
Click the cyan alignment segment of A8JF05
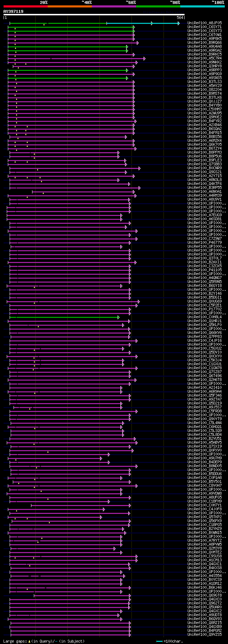[x=143, y=23]
